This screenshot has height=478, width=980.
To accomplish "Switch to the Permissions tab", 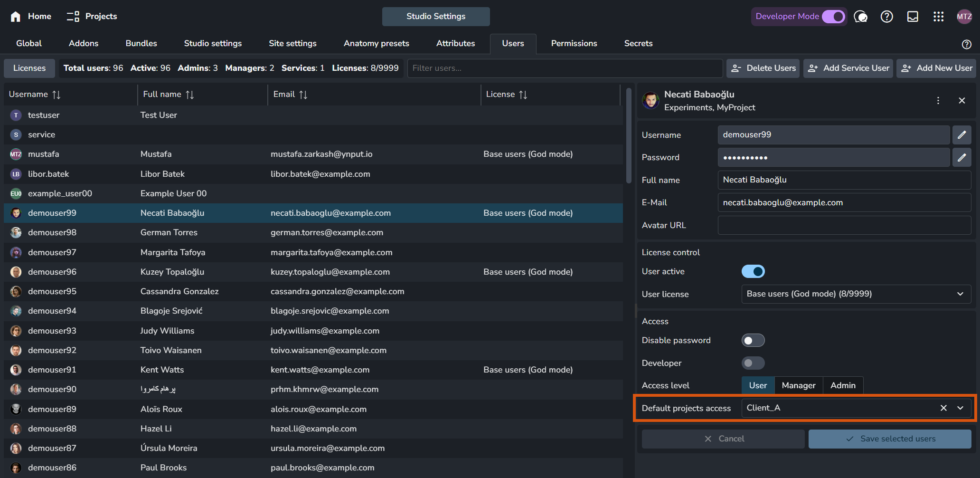I will [x=574, y=43].
